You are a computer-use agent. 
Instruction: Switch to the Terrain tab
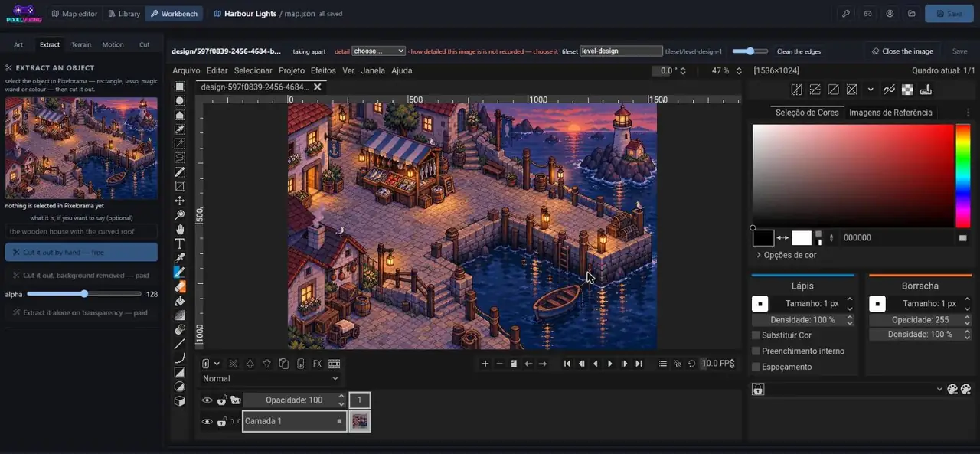(81, 44)
